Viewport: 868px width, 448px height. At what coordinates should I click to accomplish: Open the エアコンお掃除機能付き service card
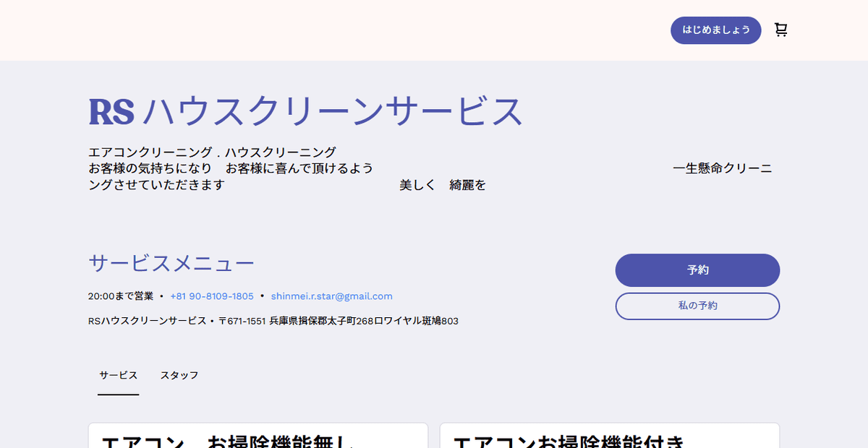click(609, 438)
